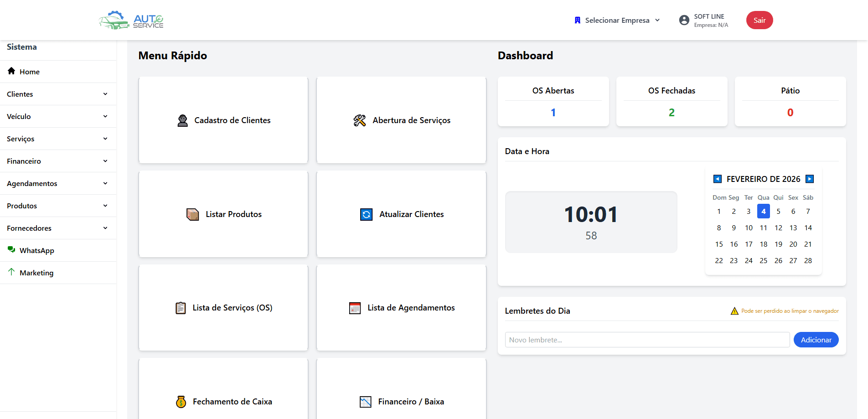Select day 22 in the calendar
The width and height of the screenshot is (868, 419).
719,260
